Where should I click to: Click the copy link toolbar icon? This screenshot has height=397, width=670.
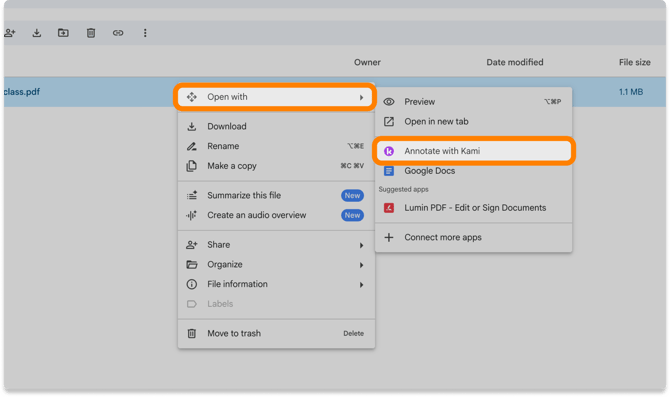[118, 33]
